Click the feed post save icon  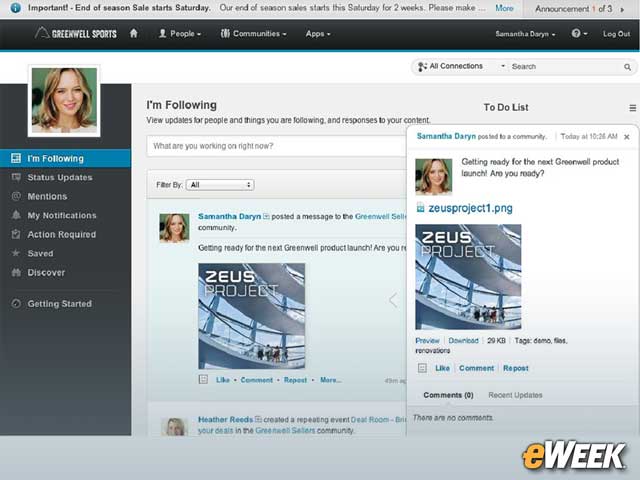tap(203, 380)
